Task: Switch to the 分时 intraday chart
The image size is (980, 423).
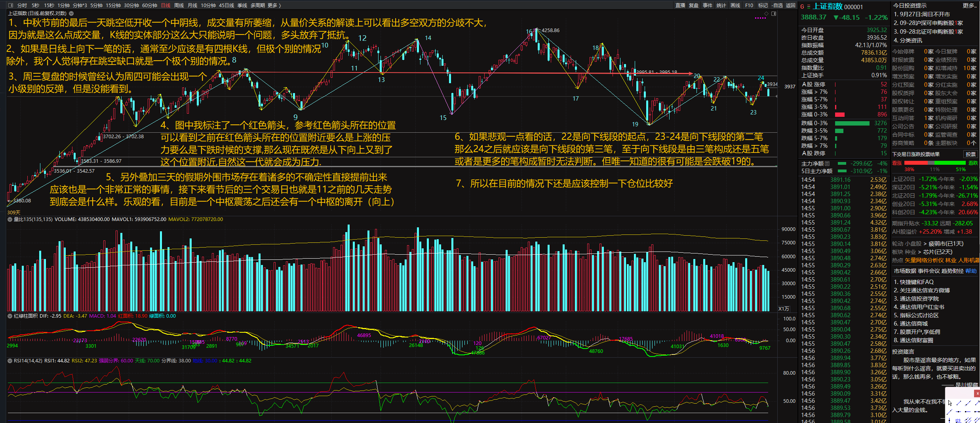Action: [22, 6]
